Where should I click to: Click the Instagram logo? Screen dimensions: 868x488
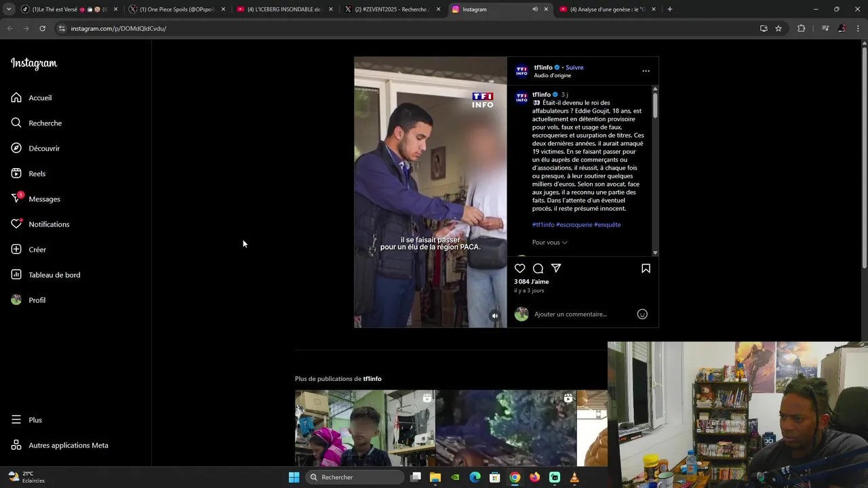tap(34, 64)
